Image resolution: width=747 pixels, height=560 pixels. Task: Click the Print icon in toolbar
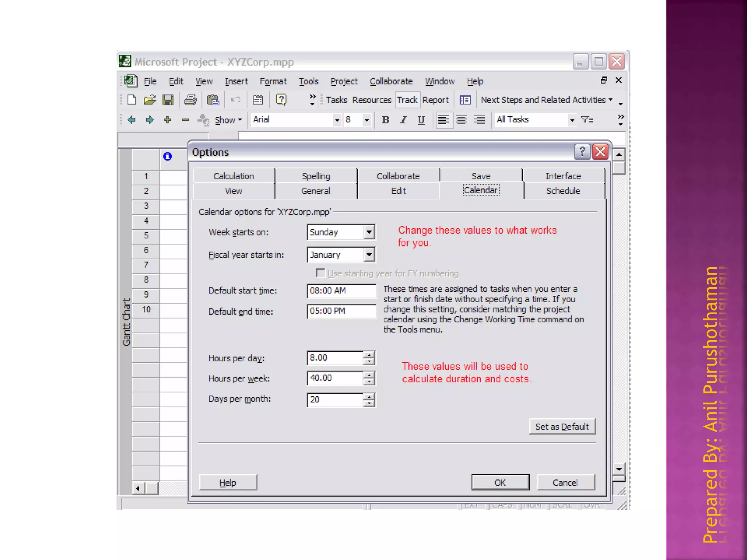pos(190,100)
